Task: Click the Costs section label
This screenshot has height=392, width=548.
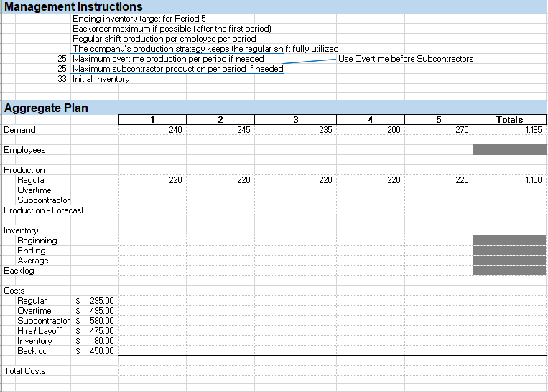Action: click(x=14, y=291)
